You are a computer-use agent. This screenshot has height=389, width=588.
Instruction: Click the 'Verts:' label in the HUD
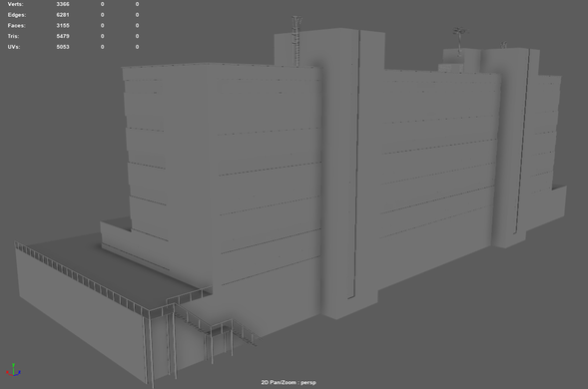click(x=15, y=4)
